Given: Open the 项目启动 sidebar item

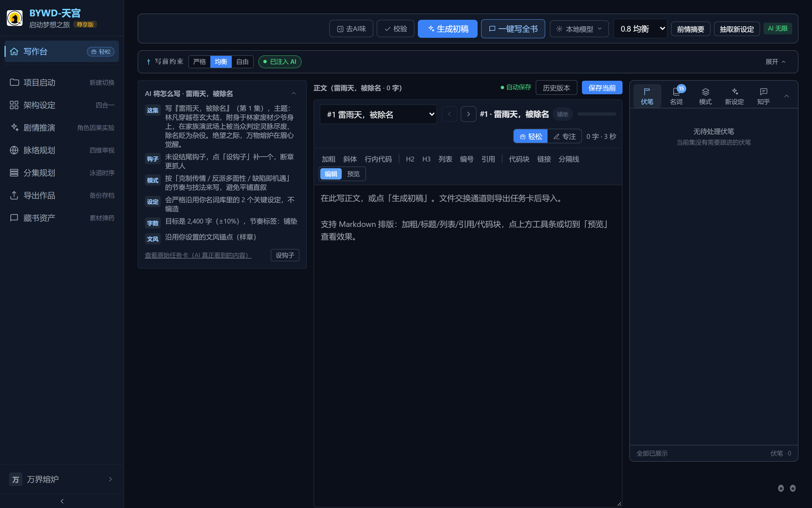Looking at the screenshot, I should (62, 82).
